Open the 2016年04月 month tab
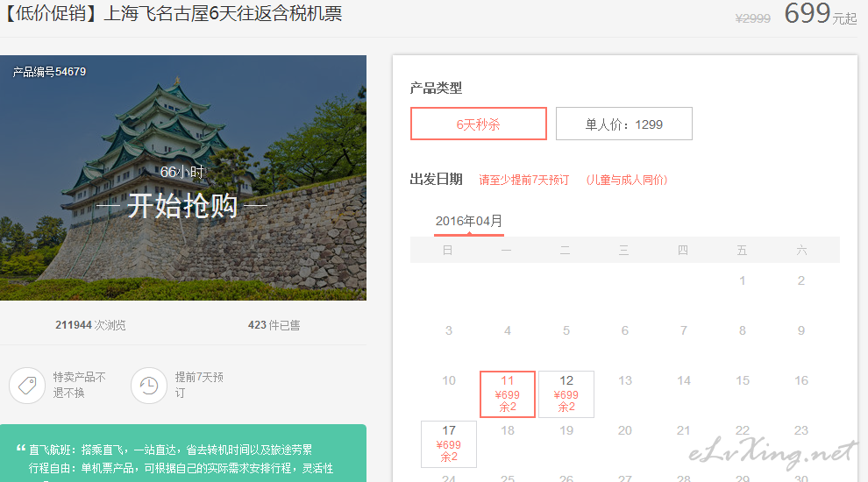 point(469,222)
